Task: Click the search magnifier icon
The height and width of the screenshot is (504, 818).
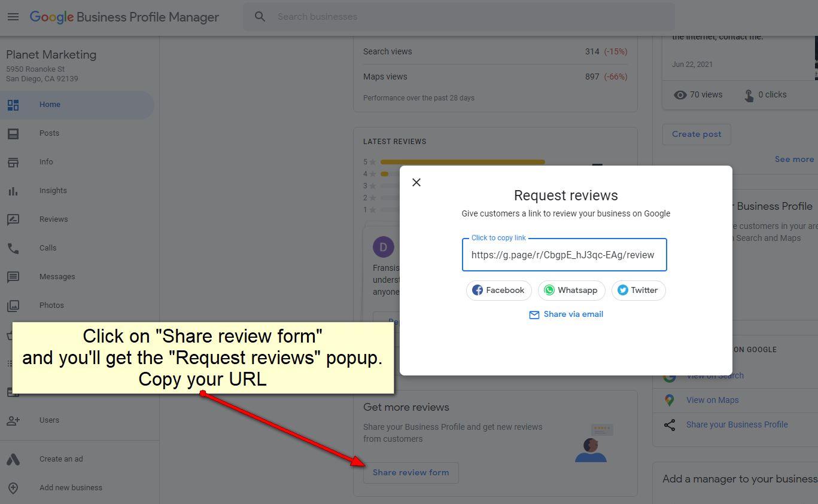Action: 260,17
